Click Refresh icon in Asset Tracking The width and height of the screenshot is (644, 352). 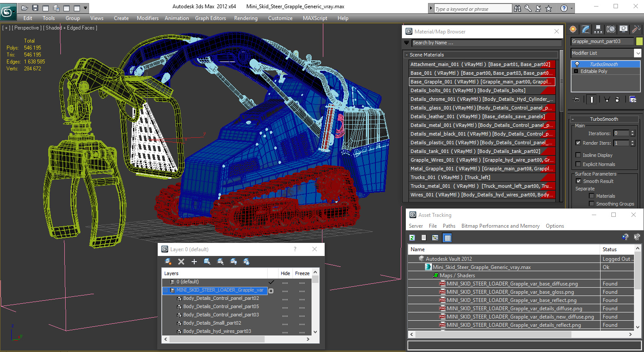(412, 238)
